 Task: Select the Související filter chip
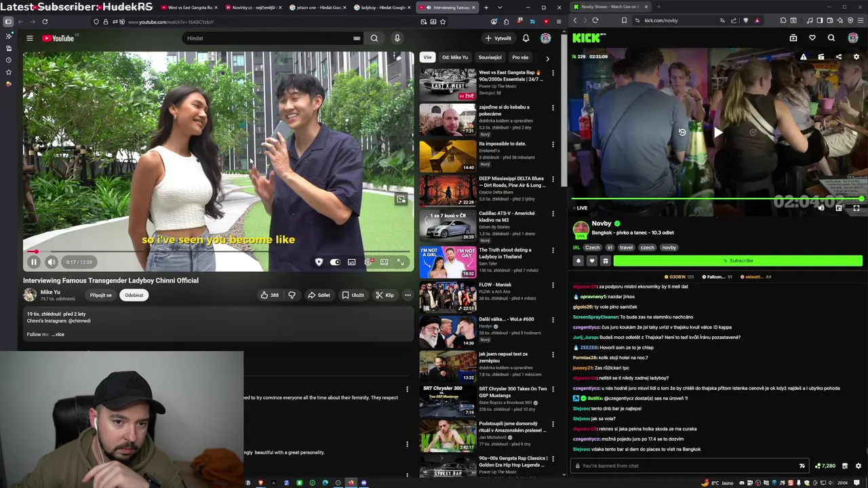[490, 58]
